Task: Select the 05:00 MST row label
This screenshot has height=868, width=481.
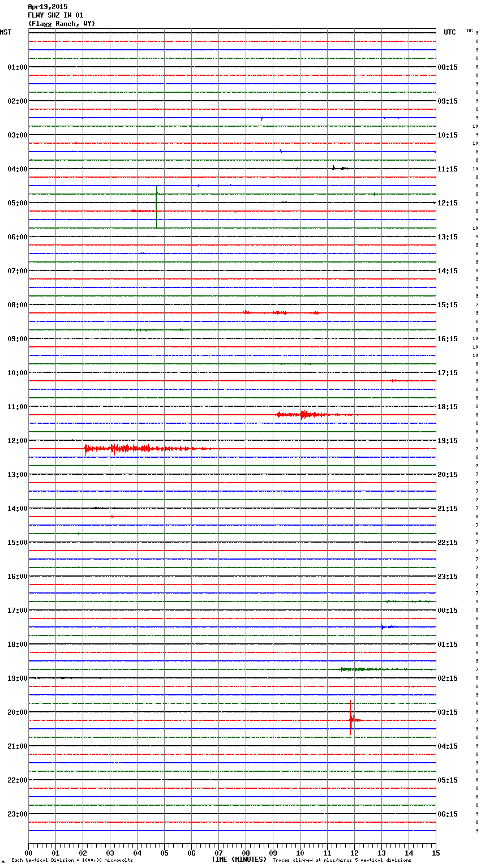Action: (18, 203)
